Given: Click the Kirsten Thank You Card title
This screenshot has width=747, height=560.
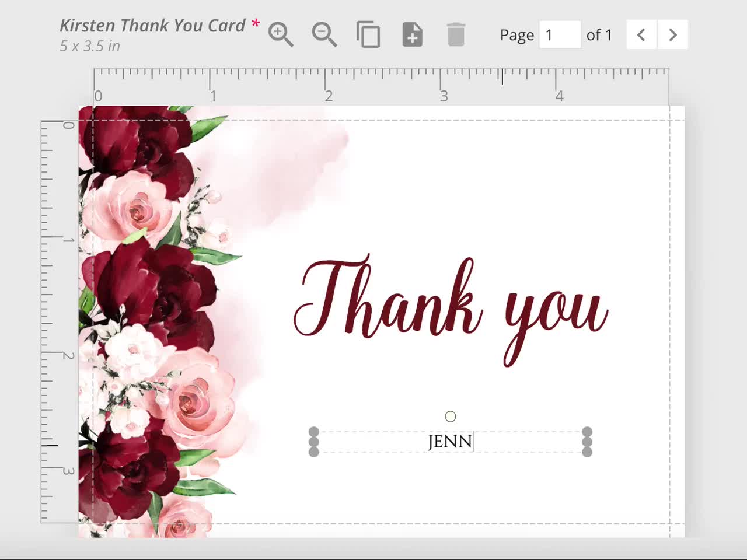Looking at the screenshot, I should coord(152,26).
